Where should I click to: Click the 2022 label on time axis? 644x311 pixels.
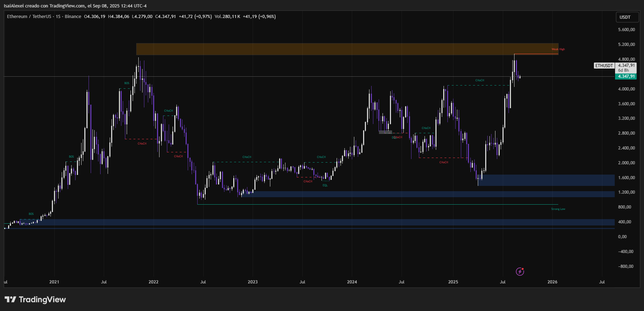pos(154,282)
